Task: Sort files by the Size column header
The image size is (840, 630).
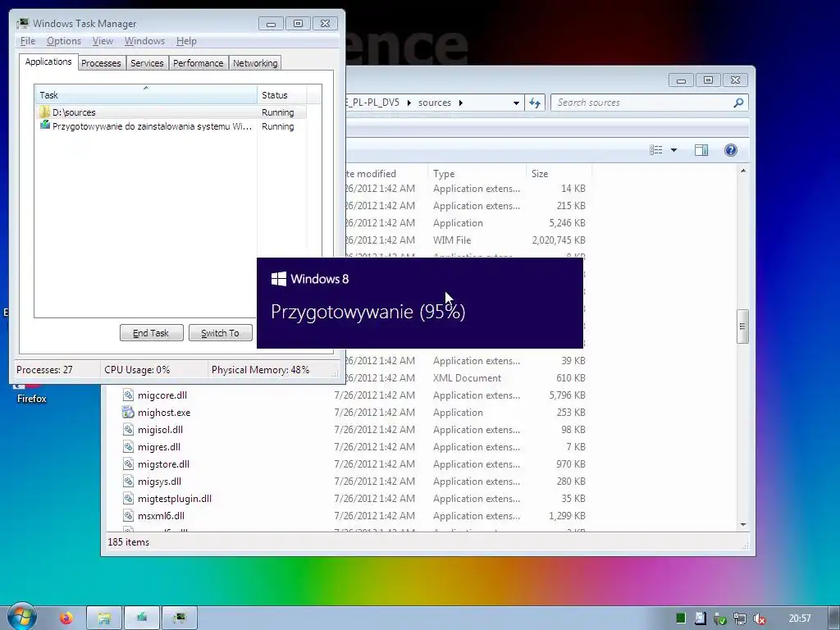Action: 559,174
